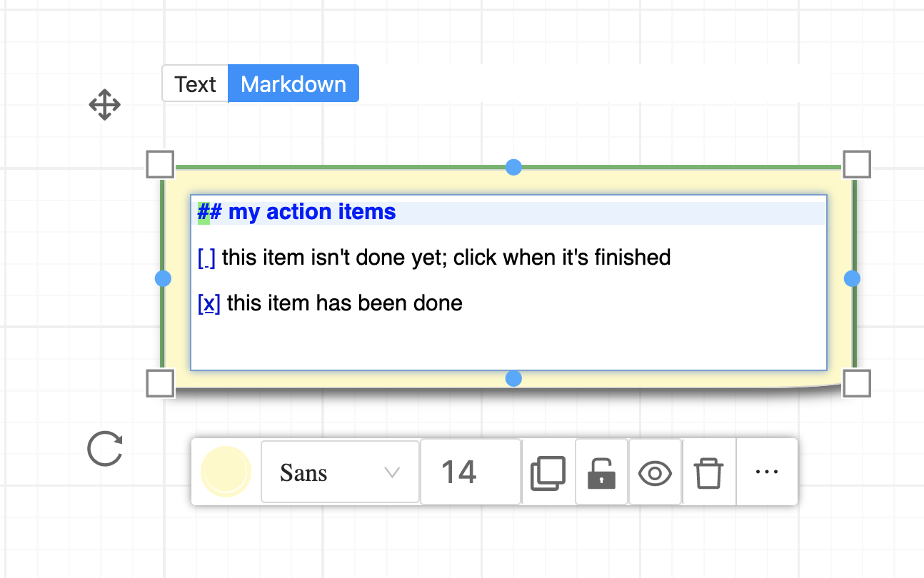Click the rotate handle icon
This screenshot has height=578, width=924.
tap(105, 450)
